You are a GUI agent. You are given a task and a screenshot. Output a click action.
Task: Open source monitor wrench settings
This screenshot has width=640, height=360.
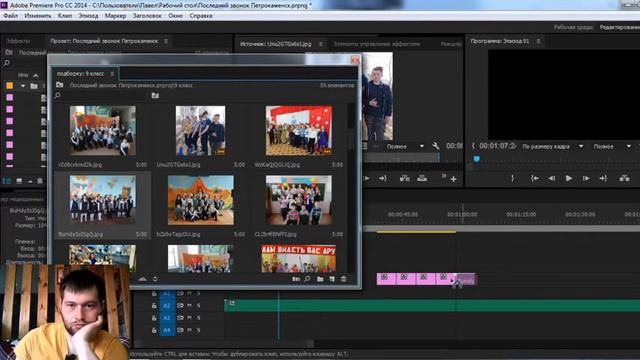(x=436, y=146)
